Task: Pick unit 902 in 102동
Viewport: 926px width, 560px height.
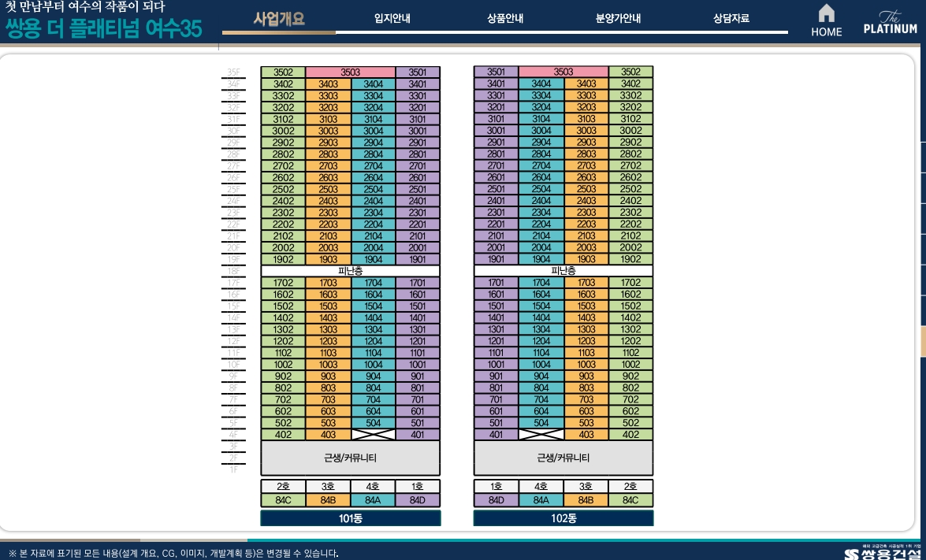Action: coord(630,376)
